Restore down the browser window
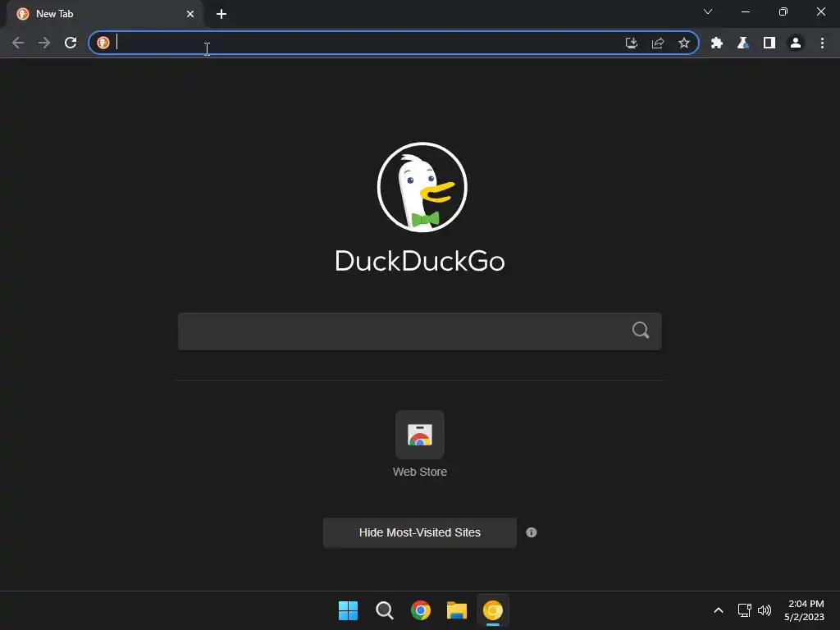The width and height of the screenshot is (840, 630). 783,11
